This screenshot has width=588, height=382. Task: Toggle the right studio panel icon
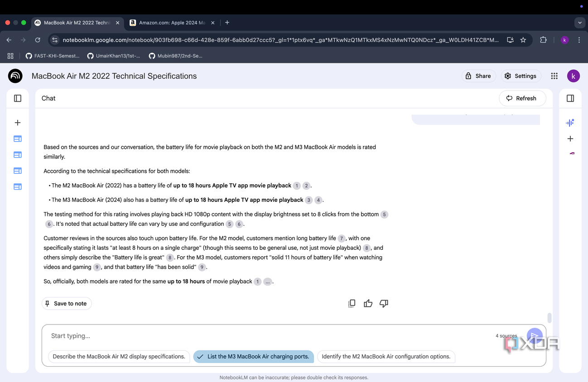570,98
